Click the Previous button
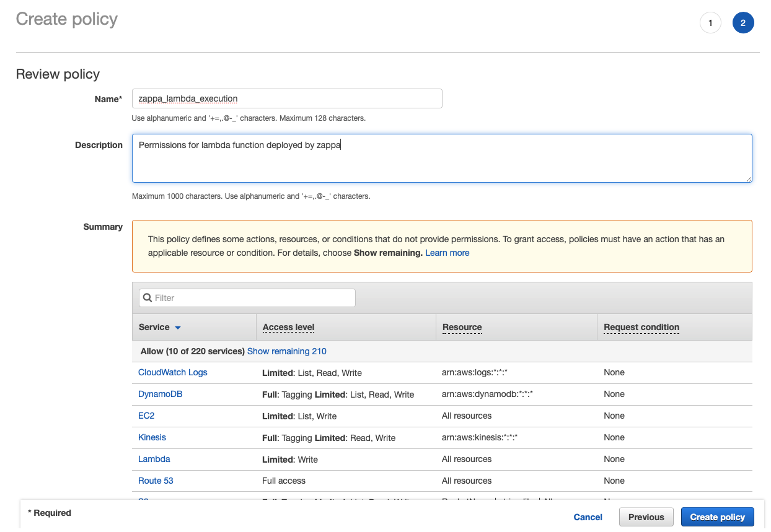The width and height of the screenshot is (771, 532). coord(646,517)
